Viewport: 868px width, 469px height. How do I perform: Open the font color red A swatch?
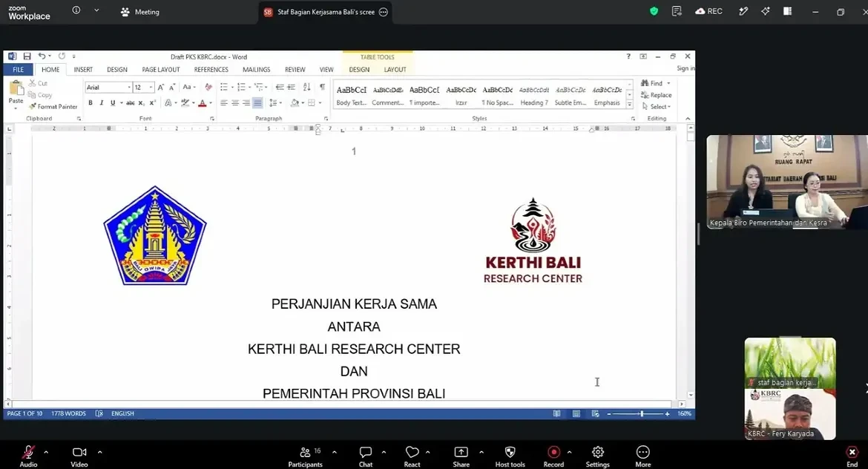(x=202, y=102)
